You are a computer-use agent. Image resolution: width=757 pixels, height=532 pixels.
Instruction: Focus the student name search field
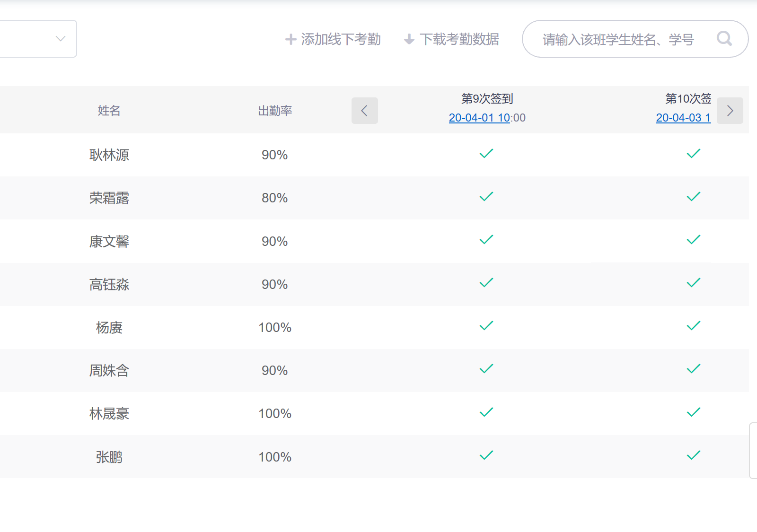(617, 39)
